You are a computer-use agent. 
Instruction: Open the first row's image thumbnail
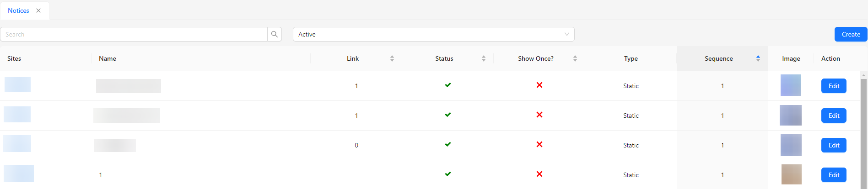(791, 85)
